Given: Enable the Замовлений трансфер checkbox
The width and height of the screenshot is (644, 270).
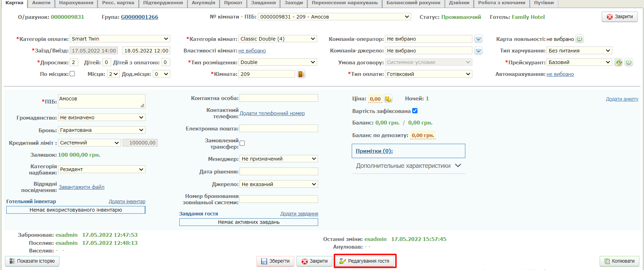Looking at the screenshot, I should pyautogui.click(x=242, y=143).
